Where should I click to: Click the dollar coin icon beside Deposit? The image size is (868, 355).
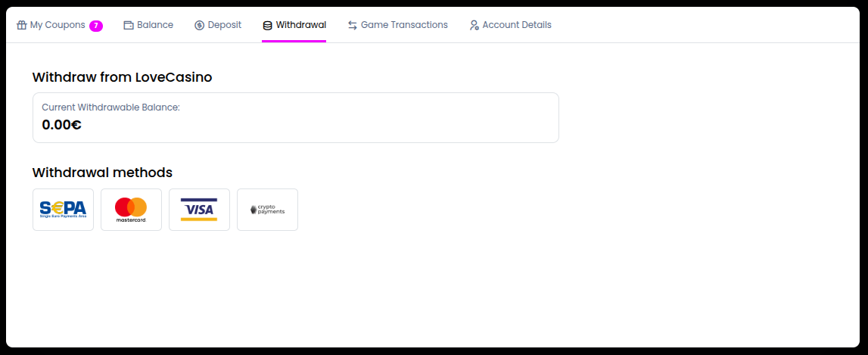pyautogui.click(x=200, y=25)
